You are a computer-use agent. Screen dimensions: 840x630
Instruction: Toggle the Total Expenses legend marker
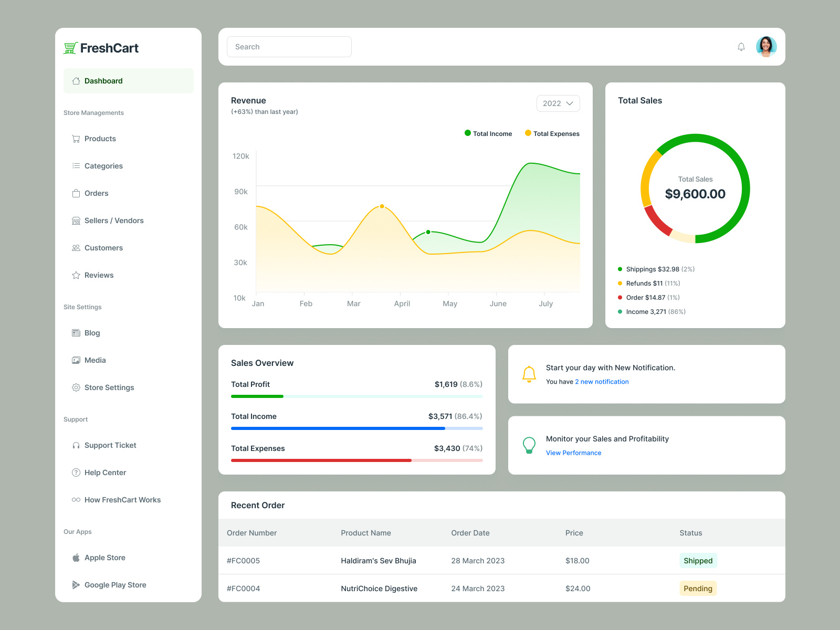[528, 133]
